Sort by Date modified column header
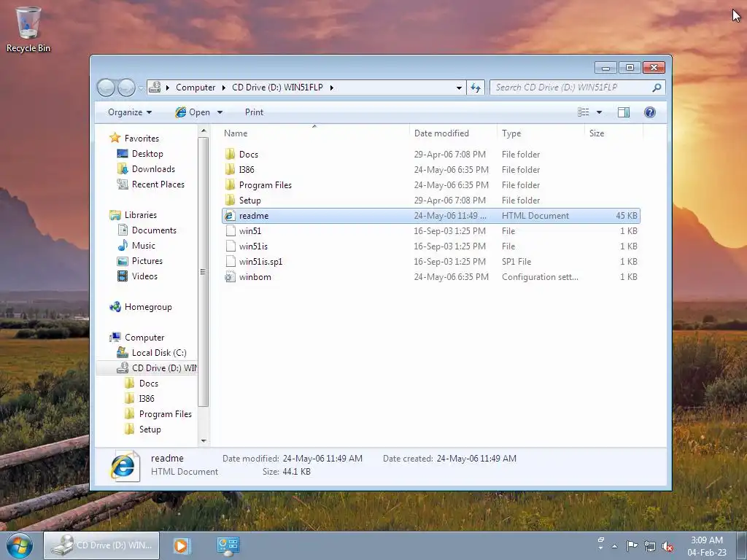 [452, 133]
